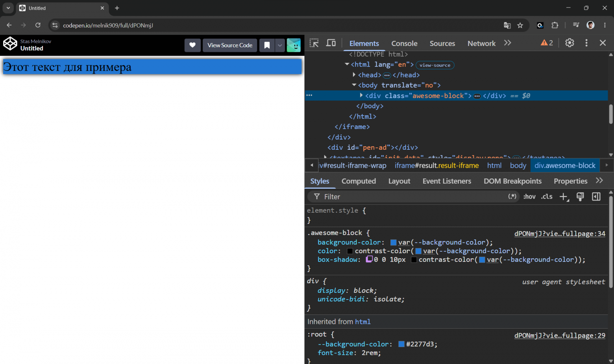The height and width of the screenshot is (364, 614).
Task: Bookmark the pen with bookmark icon
Action: (267, 45)
